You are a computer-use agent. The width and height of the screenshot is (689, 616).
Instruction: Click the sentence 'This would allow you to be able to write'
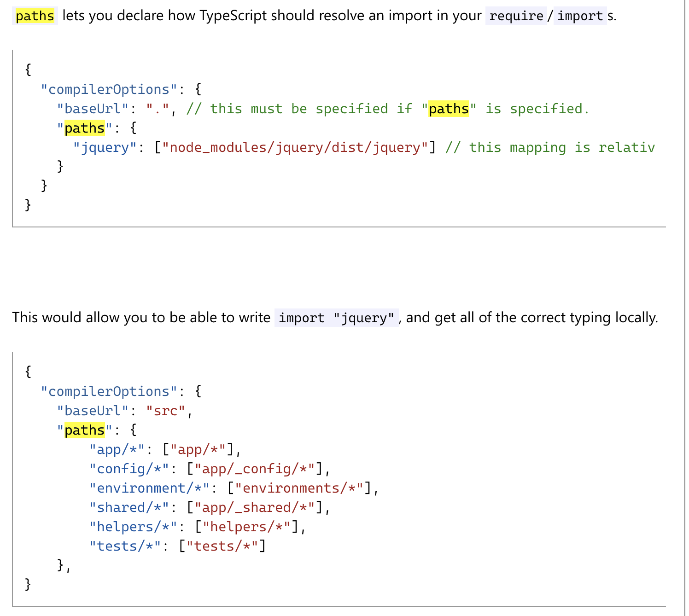tap(141, 318)
